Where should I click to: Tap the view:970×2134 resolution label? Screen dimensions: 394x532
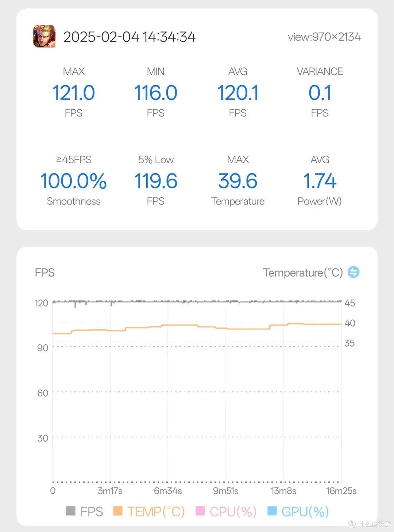pyautogui.click(x=324, y=37)
